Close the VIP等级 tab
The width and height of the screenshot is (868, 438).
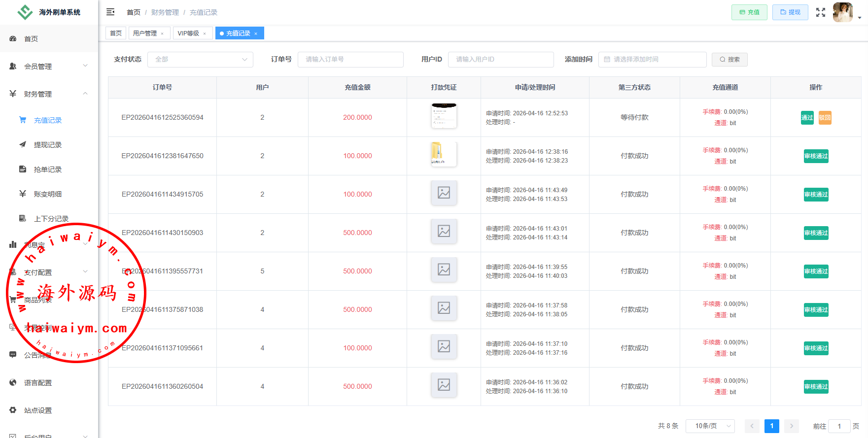coord(205,34)
